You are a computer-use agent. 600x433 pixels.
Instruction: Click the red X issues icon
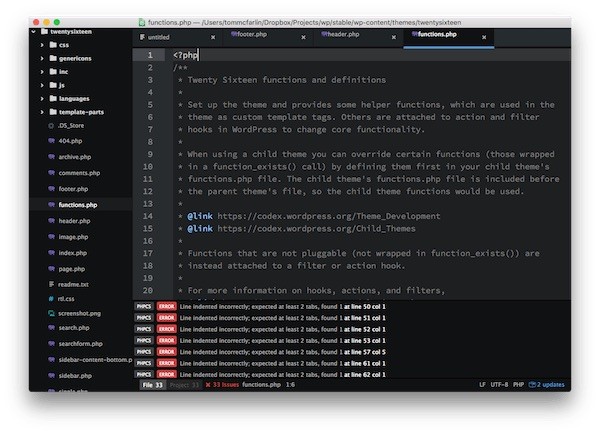pyautogui.click(x=208, y=385)
